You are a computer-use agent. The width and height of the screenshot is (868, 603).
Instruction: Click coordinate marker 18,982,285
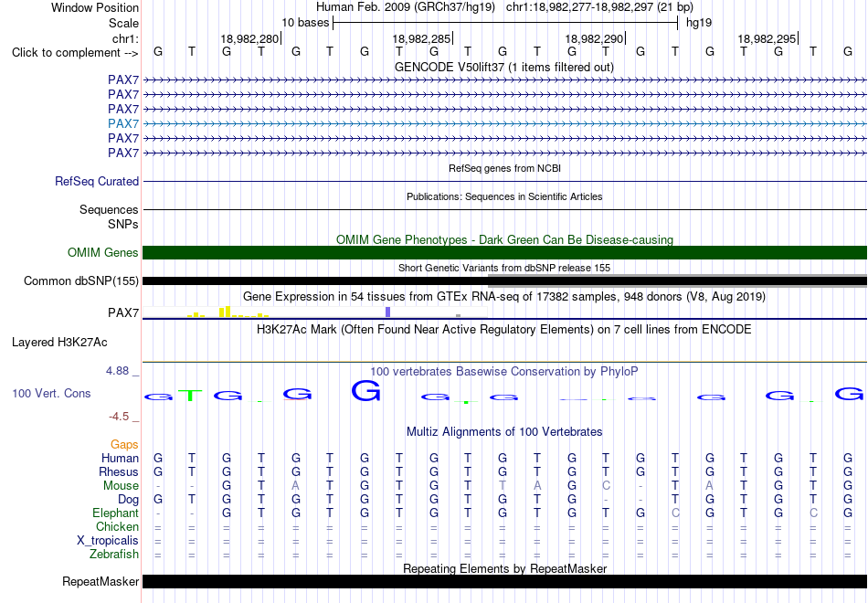[422, 38]
